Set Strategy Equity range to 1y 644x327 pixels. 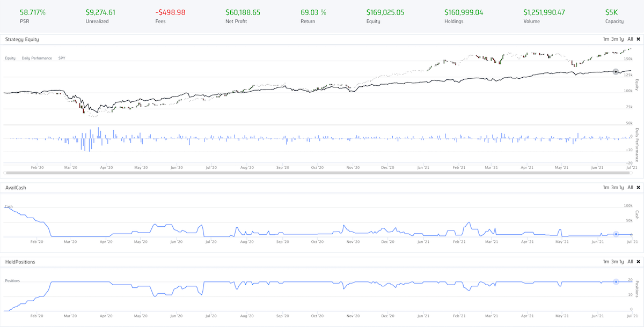coord(622,39)
